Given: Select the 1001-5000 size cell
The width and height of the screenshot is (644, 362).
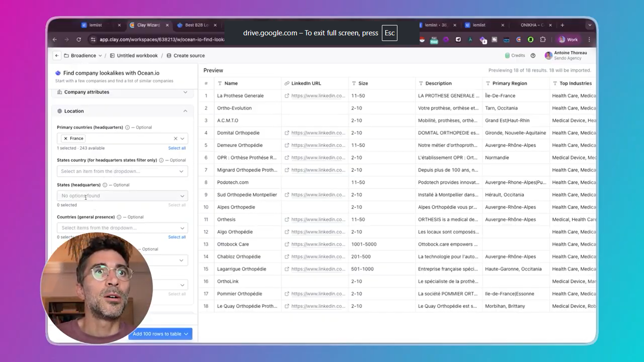Looking at the screenshot, I should 382,244.
